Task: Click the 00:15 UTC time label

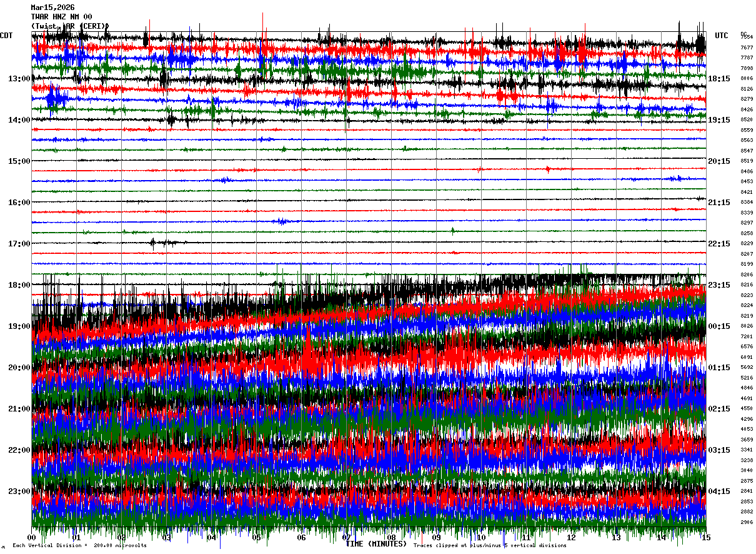Action: tap(719, 326)
